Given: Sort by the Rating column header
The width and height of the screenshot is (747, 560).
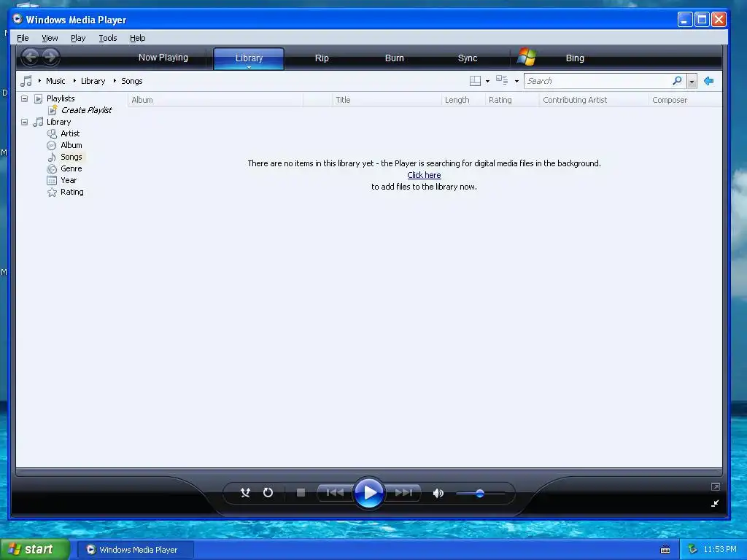Looking at the screenshot, I should pyautogui.click(x=512, y=100).
